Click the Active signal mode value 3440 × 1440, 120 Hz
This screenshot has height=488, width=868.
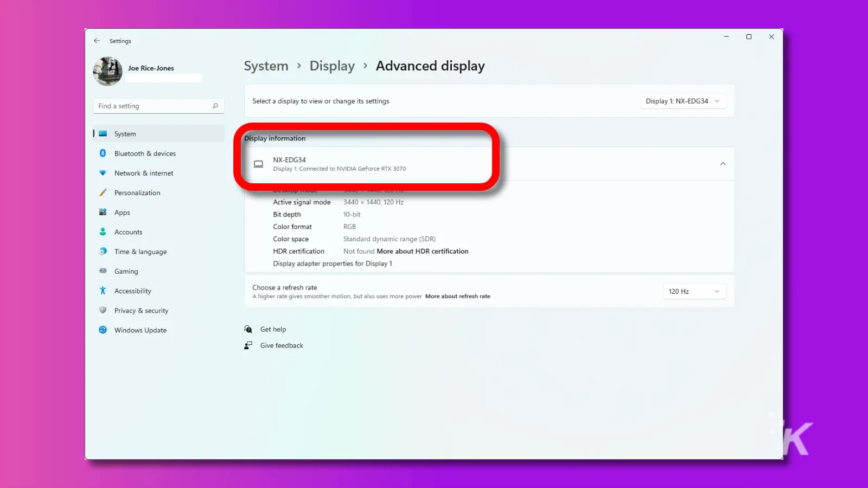click(x=373, y=202)
